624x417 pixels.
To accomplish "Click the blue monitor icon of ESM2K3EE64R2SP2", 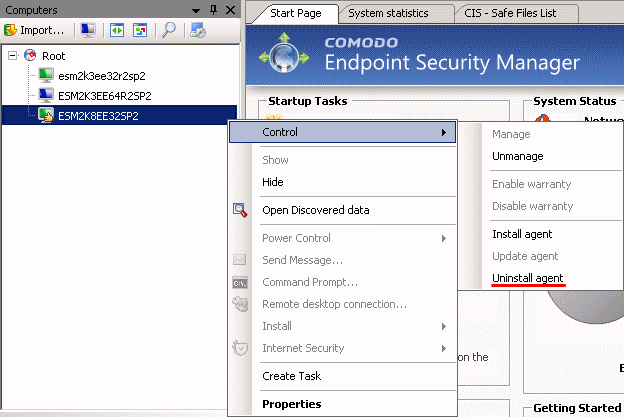I will 46,95.
